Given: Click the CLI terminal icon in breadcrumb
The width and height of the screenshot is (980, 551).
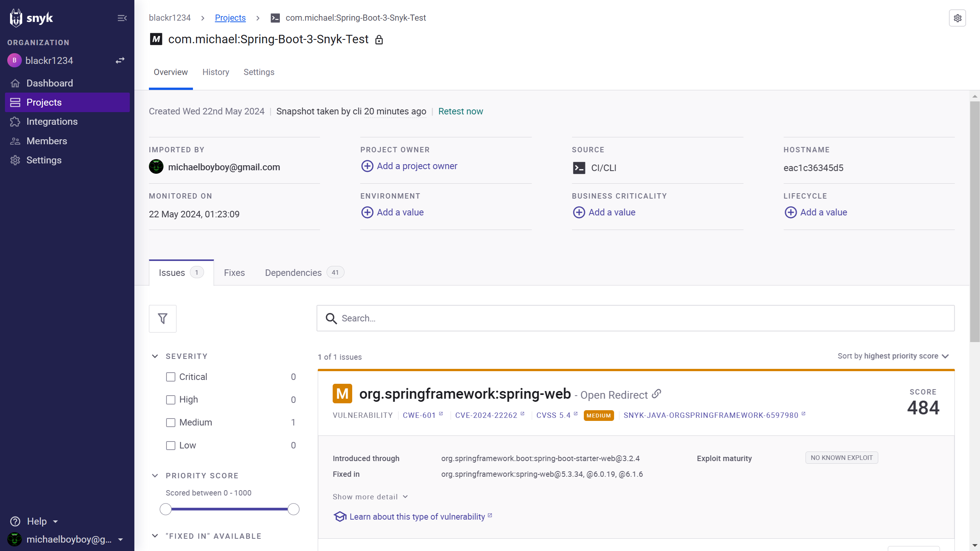Looking at the screenshot, I should [x=275, y=18].
